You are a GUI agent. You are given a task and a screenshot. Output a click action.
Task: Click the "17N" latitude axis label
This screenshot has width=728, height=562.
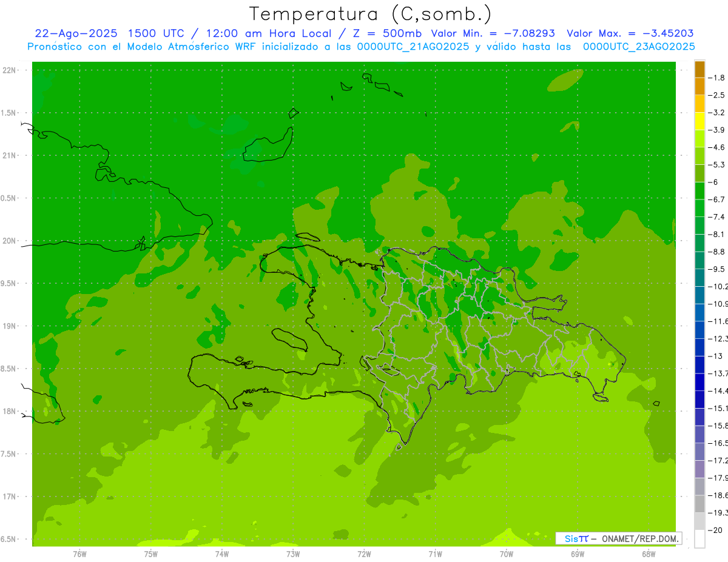tap(9, 497)
